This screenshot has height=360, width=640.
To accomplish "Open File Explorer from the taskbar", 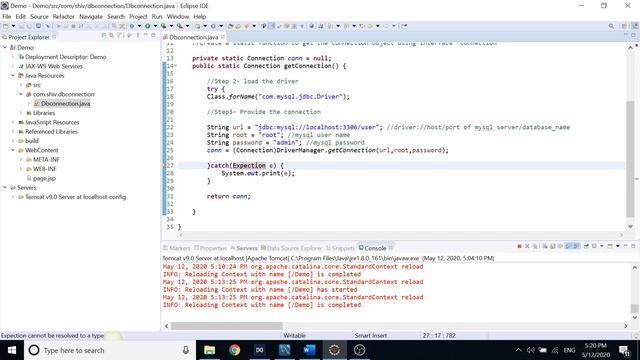I will coord(209,350).
